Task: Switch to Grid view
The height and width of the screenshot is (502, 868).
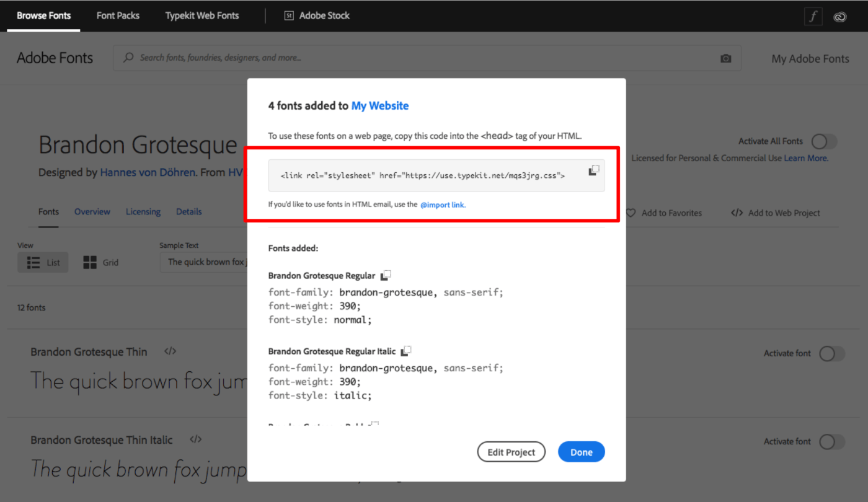Action: pos(100,262)
